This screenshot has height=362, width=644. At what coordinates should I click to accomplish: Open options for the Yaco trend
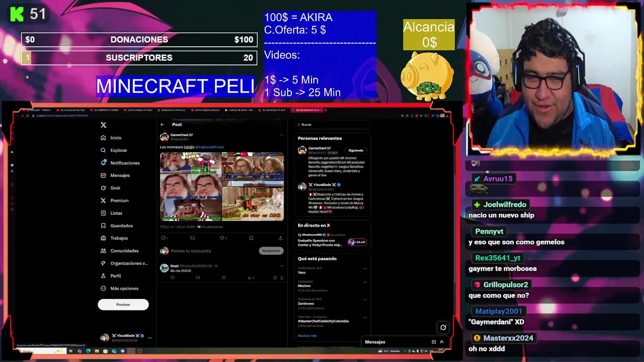[x=365, y=268]
